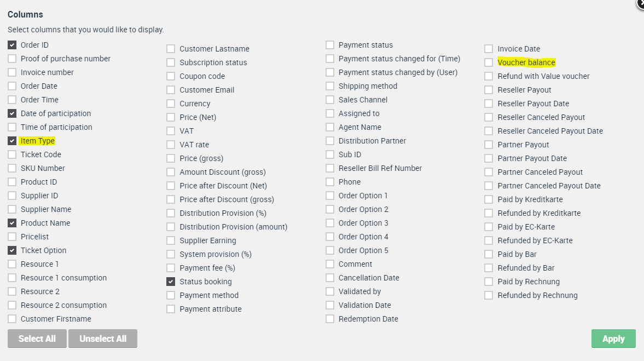Tick the Invoice number checkbox
This screenshot has height=361, width=644.
(x=12, y=72)
